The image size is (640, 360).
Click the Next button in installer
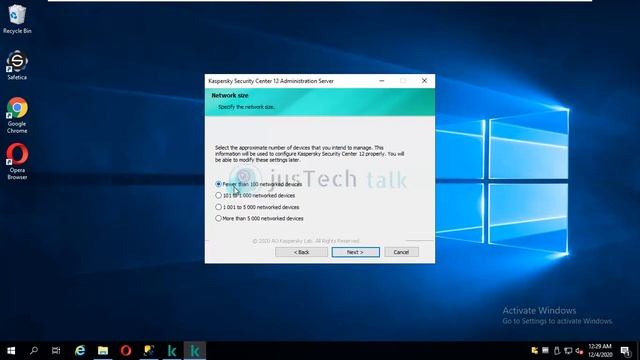pyautogui.click(x=355, y=252)
